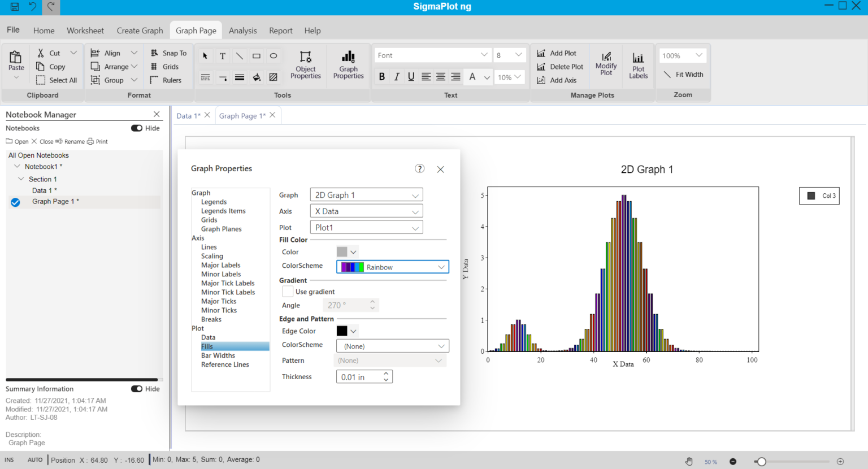This screenshot has height=469, width=868.
Task: Apply bold formatting in the Text group
Action: 381,76
